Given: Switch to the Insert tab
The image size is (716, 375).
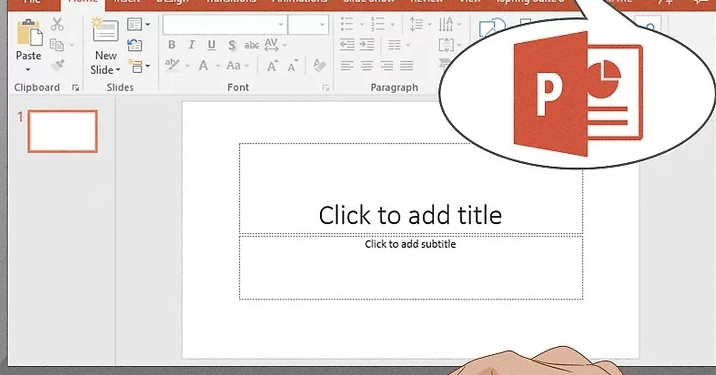Looking at the screenshot, I should coord(127,2).
